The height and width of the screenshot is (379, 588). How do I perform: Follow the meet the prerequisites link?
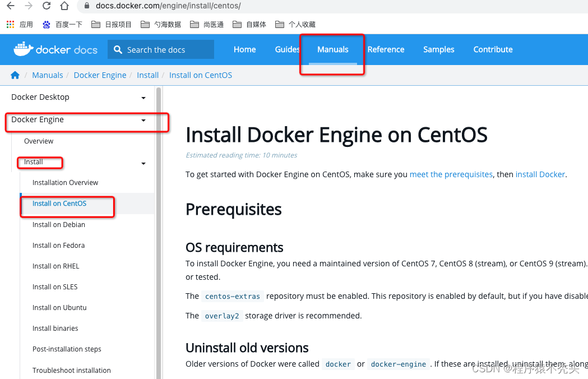451,174
